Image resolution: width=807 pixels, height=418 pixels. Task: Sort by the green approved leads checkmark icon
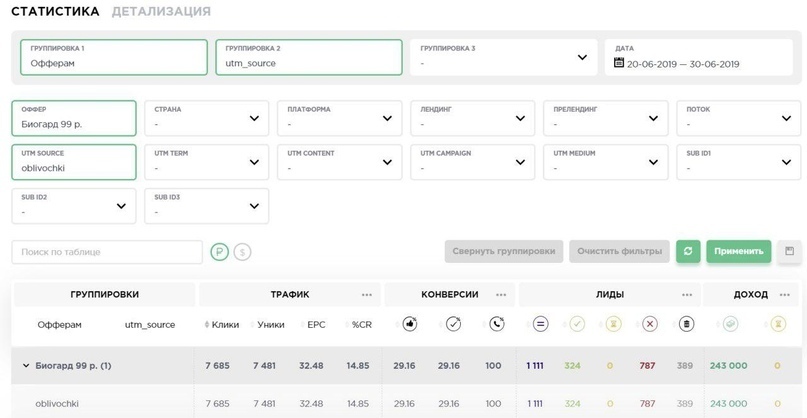(x=577, y=324)
